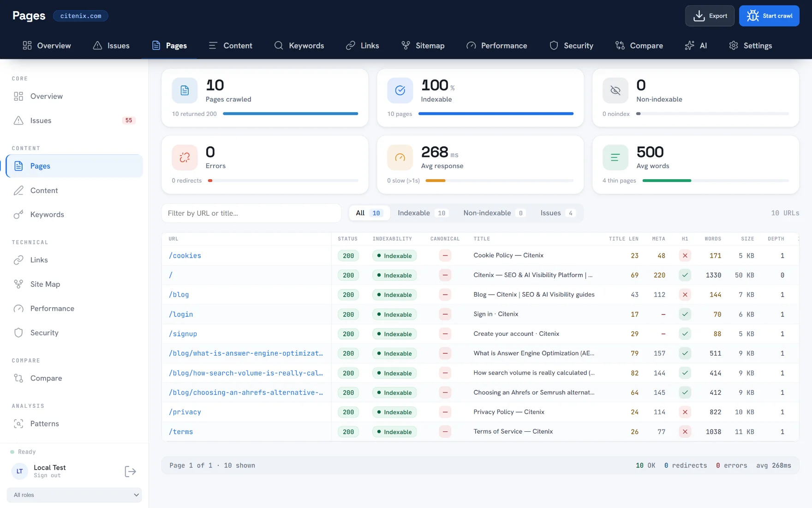The image size is (812, 508).
Task: Click the Content pencil icon in sidebar
Action: click(18, 190)
